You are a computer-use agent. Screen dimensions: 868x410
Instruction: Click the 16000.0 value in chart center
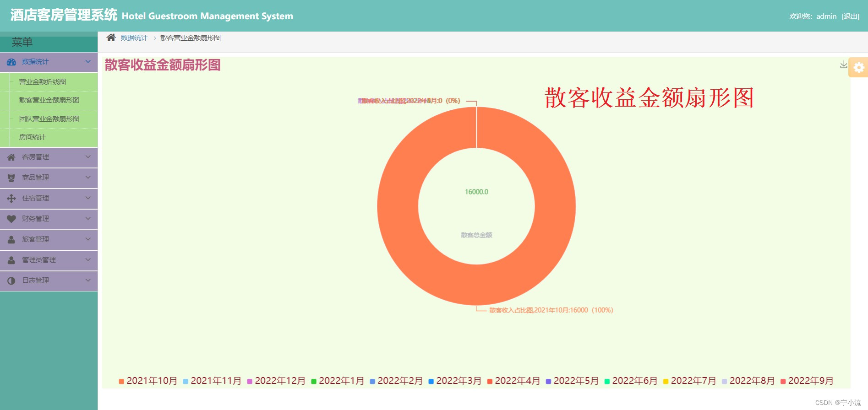click(x=476, y=192)
